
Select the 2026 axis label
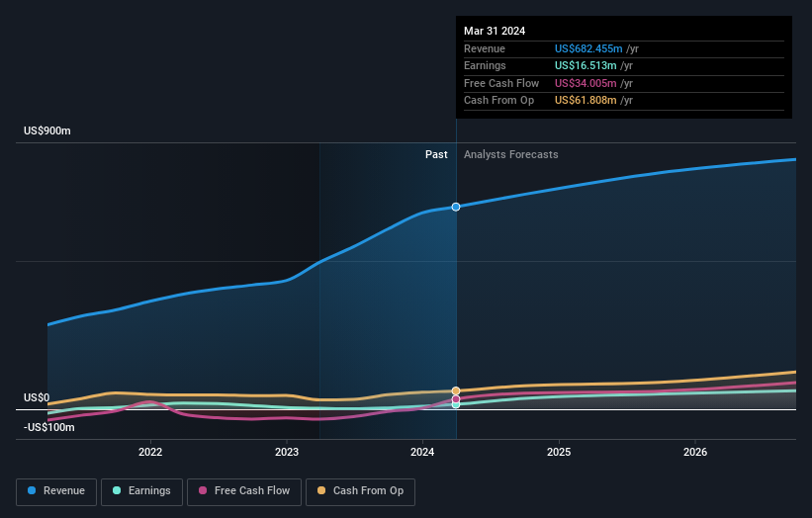click(x=695, y=453)
